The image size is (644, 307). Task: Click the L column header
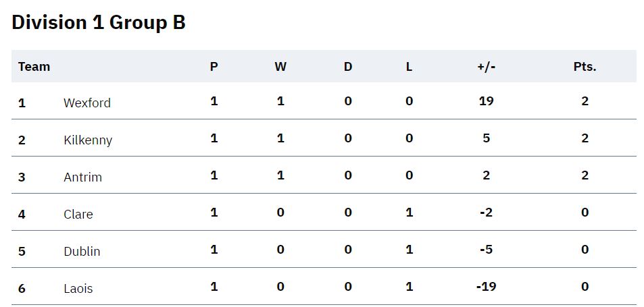pyautogui.click(x=409, y=66)
